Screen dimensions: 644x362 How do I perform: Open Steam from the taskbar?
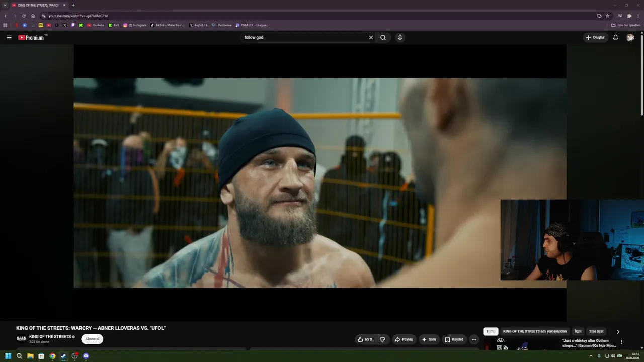(63, 356)
